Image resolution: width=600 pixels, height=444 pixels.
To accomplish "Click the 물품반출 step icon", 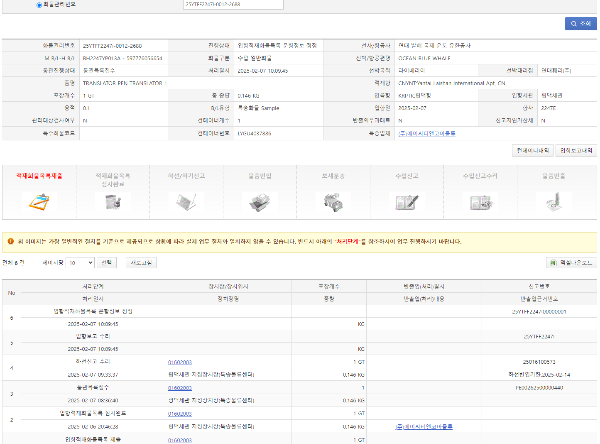I will (x=554, y=202).
